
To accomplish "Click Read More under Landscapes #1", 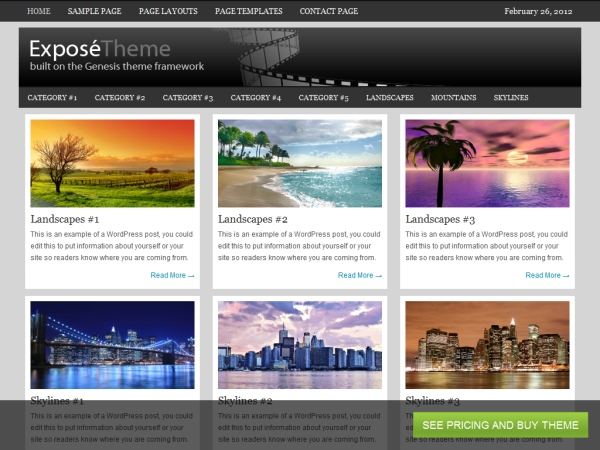I will (172, 275).
